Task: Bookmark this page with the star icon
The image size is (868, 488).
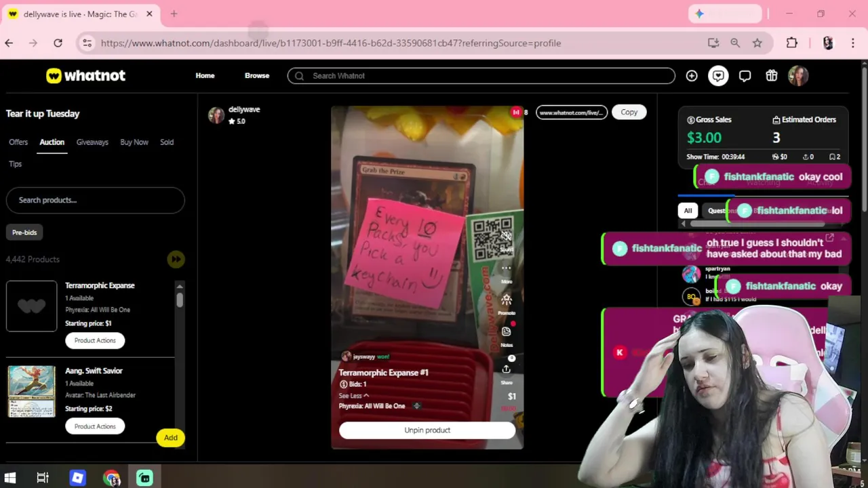Action: 757,43
